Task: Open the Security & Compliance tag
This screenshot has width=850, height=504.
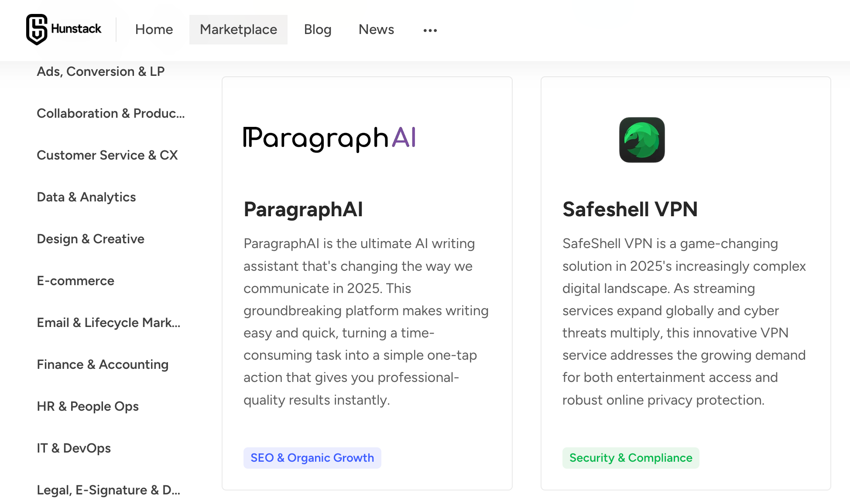Action: point(631,458)
